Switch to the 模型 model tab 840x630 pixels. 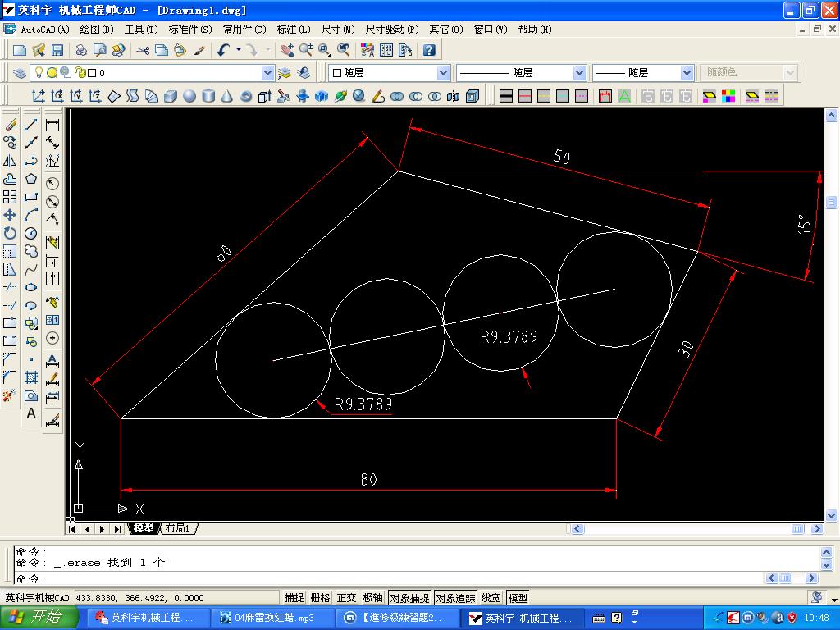tap(144, 528)
